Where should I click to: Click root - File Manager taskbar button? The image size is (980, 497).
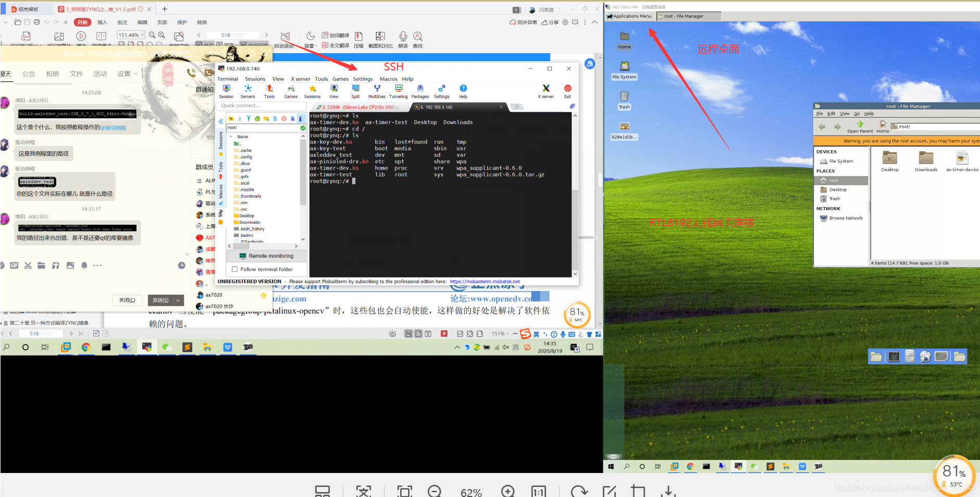[x=688, y=16]
